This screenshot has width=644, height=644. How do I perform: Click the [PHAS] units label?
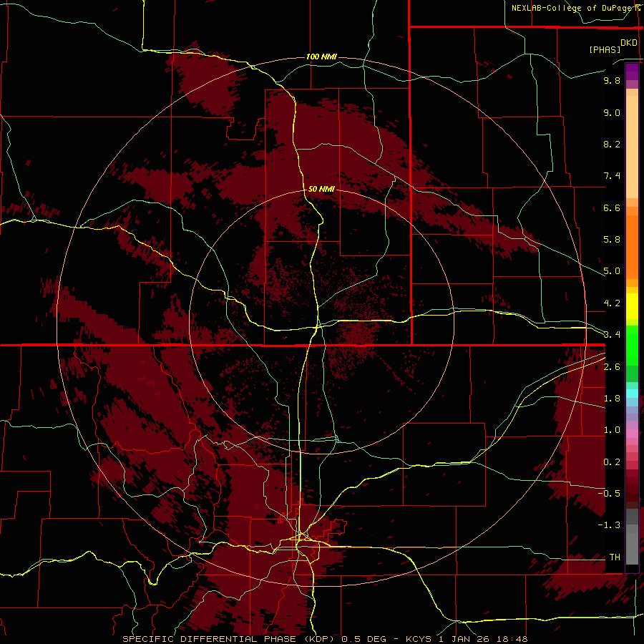[605, 49]
